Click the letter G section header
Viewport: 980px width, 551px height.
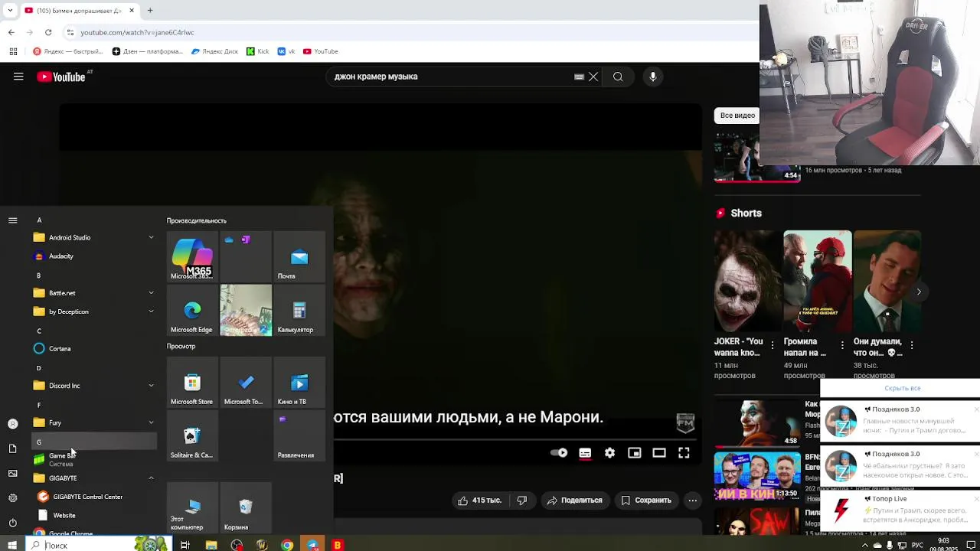[94, 442]
